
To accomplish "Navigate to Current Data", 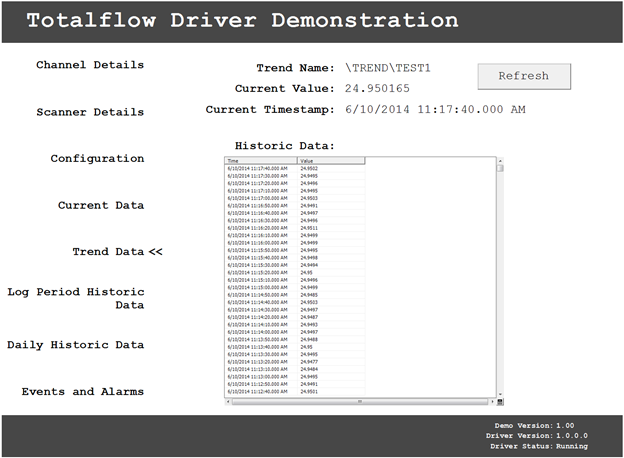I will [101, 205].
